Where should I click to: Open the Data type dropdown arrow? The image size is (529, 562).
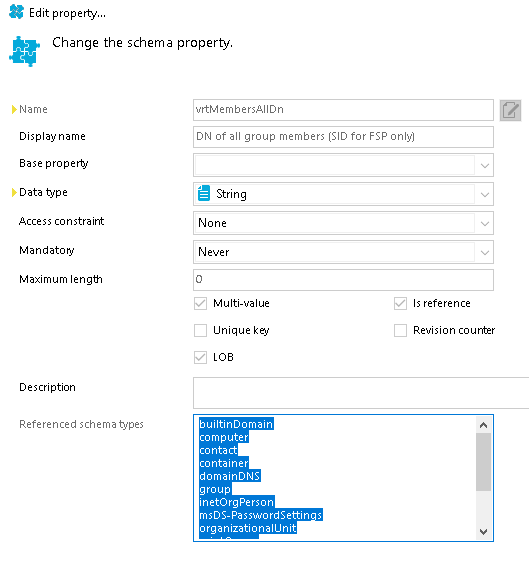click(485, 194)
